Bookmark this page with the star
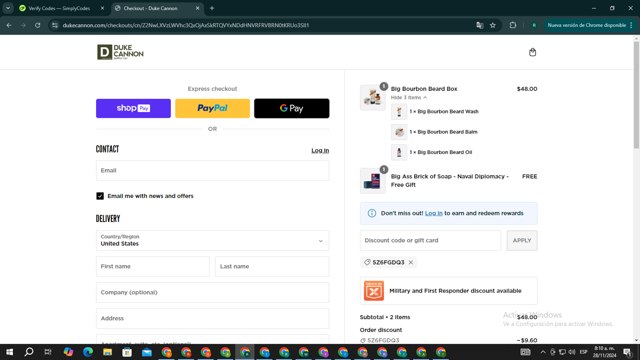Screen dimensions: 640x360 [493, 25]
